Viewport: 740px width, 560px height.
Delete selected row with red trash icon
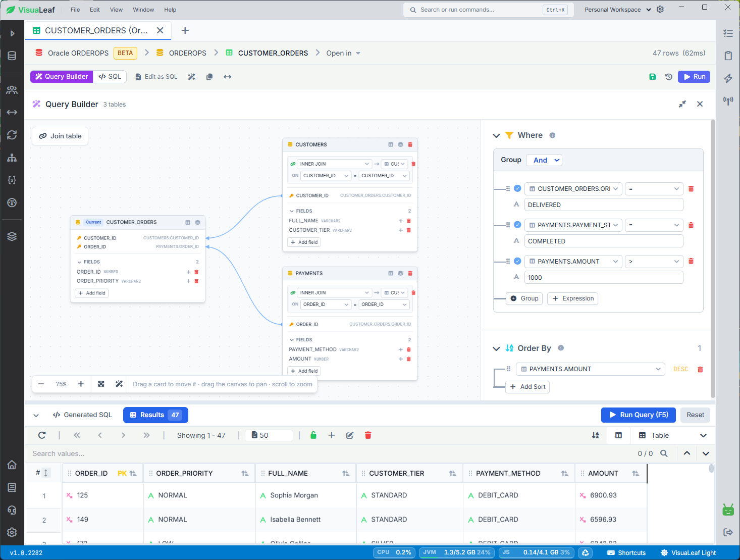tap(368, 435)
